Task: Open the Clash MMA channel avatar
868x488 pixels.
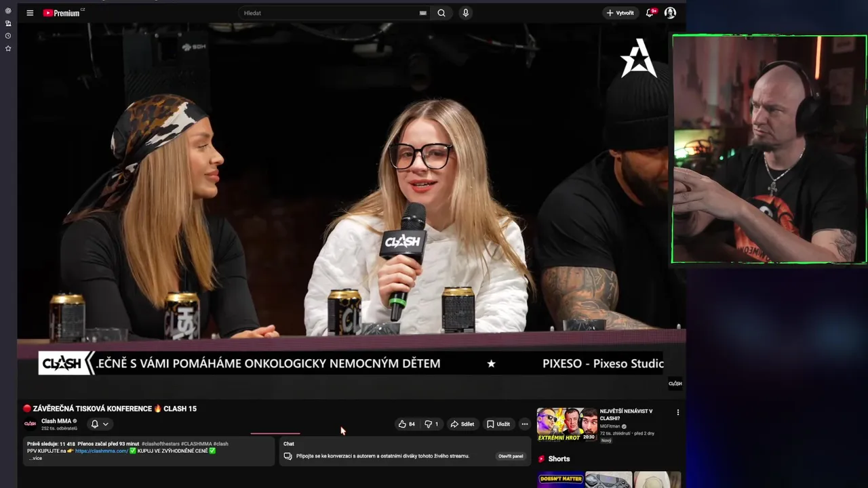Action: point(31,424)
